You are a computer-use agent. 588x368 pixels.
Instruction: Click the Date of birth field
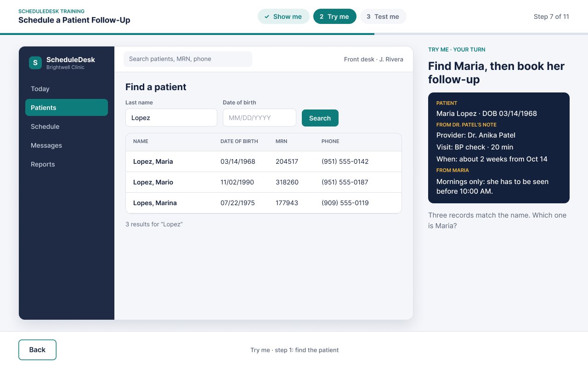(260, 118)
